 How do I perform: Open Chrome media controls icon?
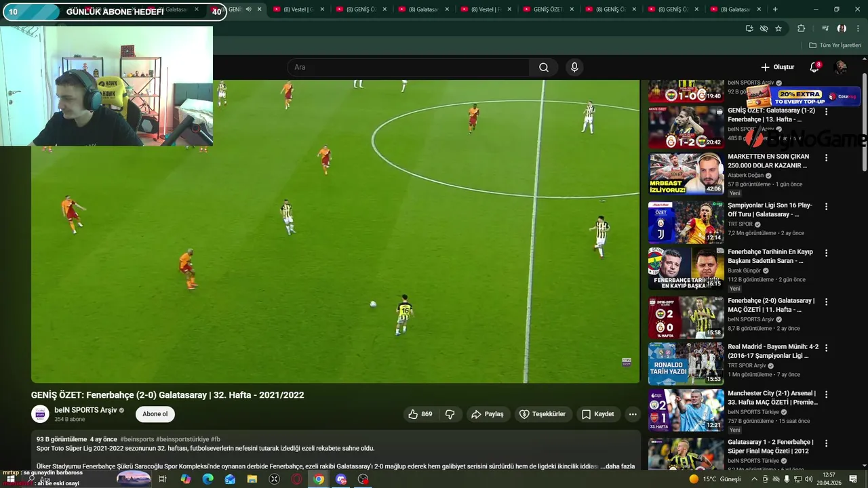(825, 28)
